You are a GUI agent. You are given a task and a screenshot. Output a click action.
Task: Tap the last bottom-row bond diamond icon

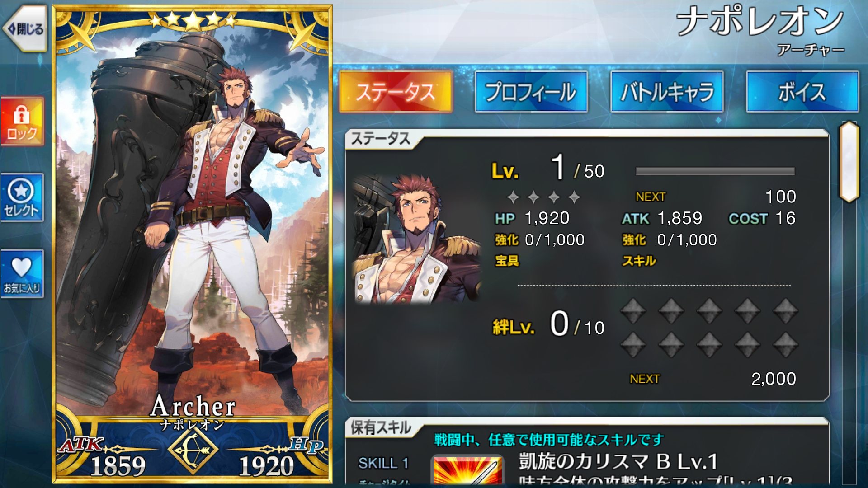[x=785, y=345]
